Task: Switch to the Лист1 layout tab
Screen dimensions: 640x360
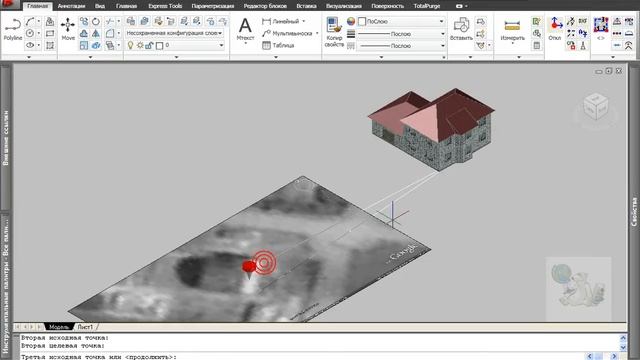Action: pyautogui.click(x=85, y=327)
